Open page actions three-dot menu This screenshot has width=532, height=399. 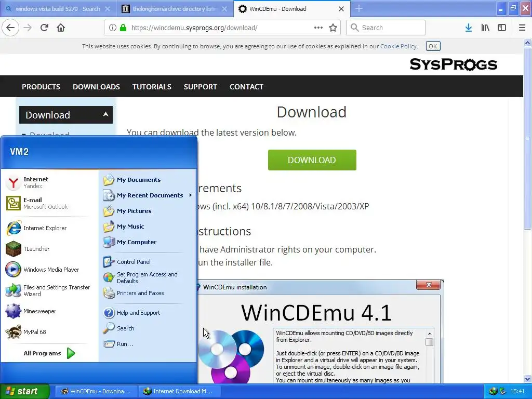coord(318,28)
